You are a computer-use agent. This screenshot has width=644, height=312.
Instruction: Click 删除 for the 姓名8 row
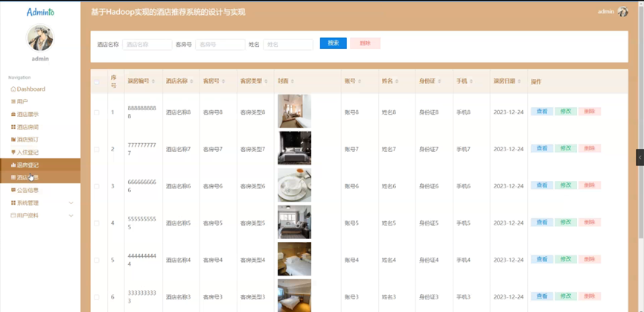590,111
